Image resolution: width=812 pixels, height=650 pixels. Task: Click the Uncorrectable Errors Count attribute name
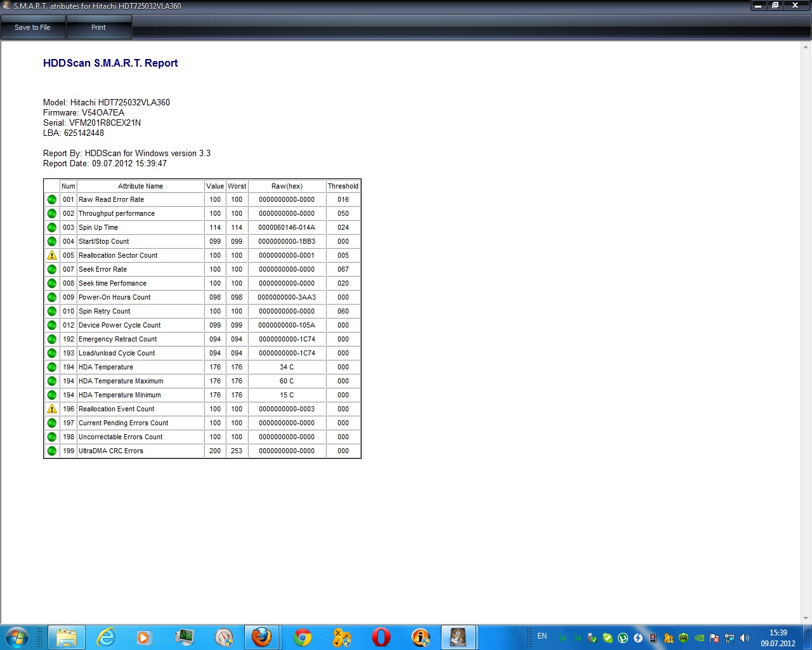[x=121, y=437]
